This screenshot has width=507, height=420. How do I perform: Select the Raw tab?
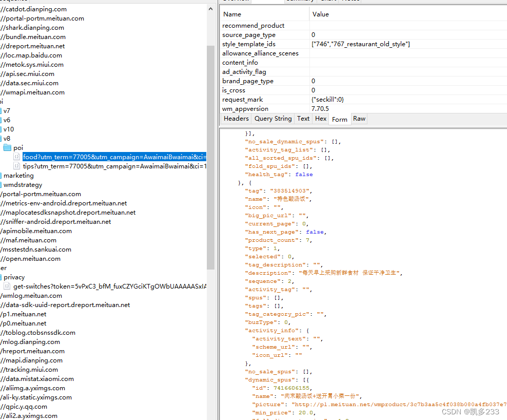click(x=359, y=119)
